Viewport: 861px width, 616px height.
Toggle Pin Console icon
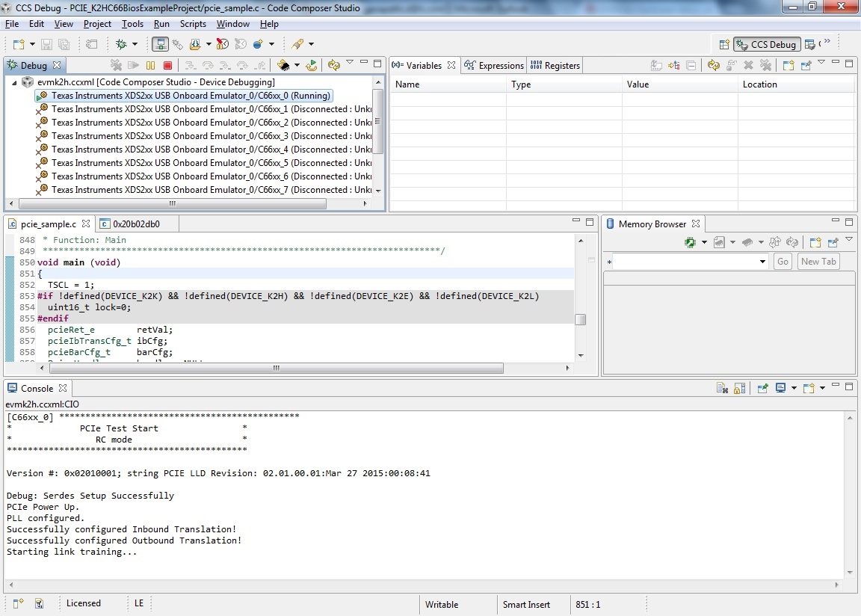[762, 388]
